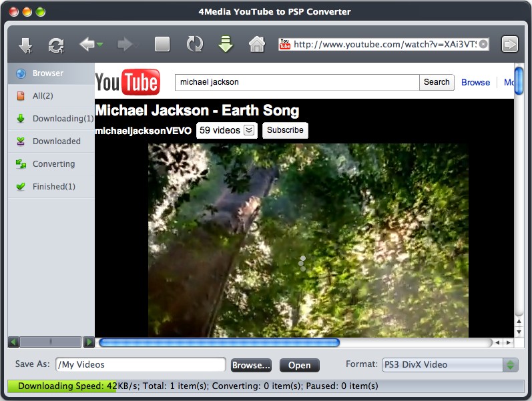Click the YouTube favicon in address bar
532x401 pixels.
(284, 44)
